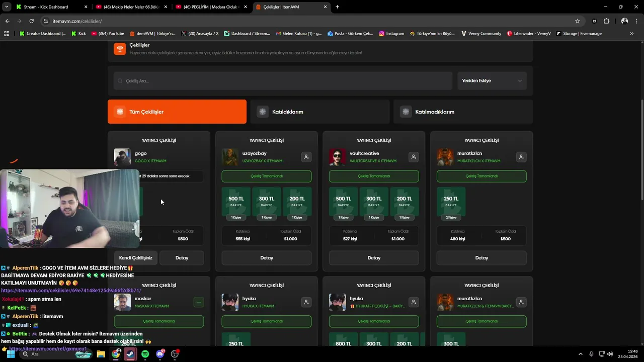Open Detay for uzayozbay giveaway
Image resolution: width=644 pixels, height=362 pixels.
(x=267, y=258)
